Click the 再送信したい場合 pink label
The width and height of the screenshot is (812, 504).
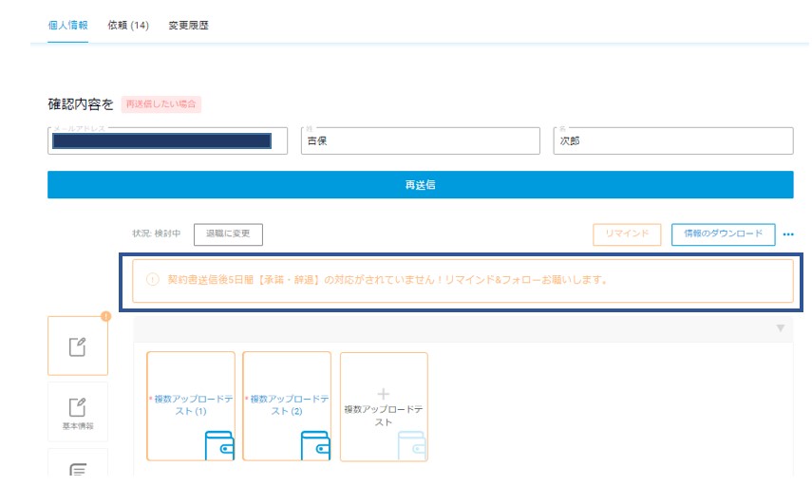161,104
